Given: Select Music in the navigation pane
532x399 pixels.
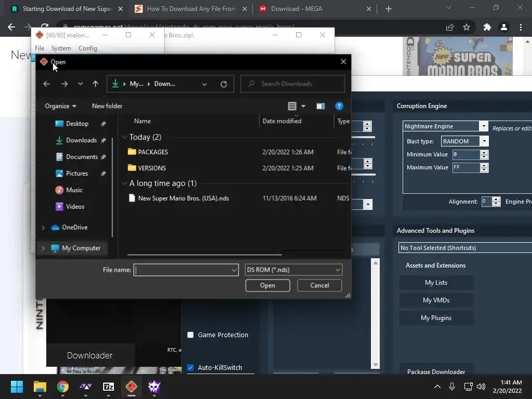Looking at the screenshot, I should coord(74,190).
